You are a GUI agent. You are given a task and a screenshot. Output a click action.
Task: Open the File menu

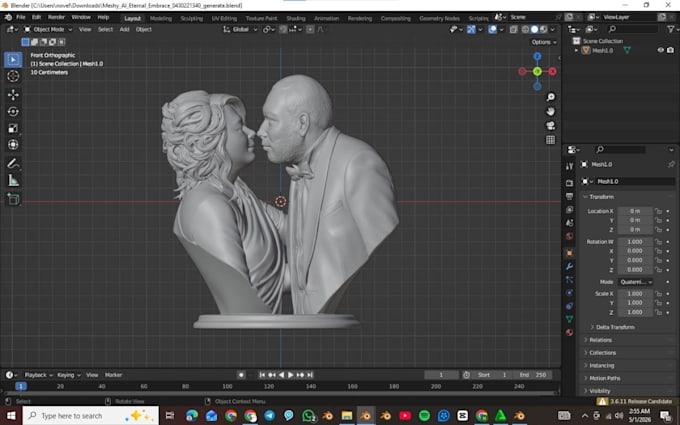[x=21, y=17]
